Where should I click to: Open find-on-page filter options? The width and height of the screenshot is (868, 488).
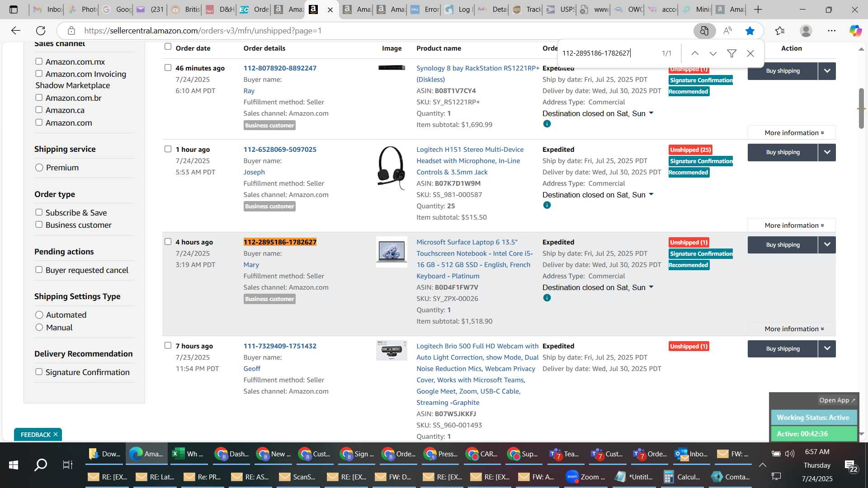pyautogui.click(x=731, y=53)
